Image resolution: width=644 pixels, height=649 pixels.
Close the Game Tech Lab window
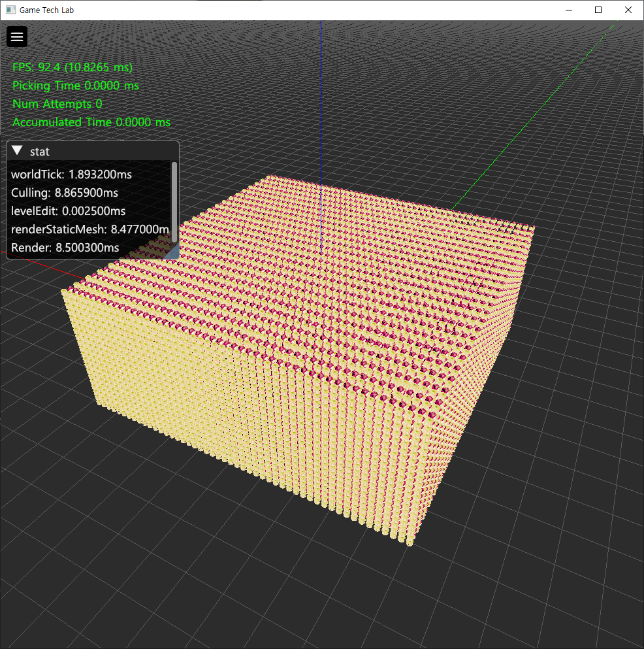click(x=628, y=10)
